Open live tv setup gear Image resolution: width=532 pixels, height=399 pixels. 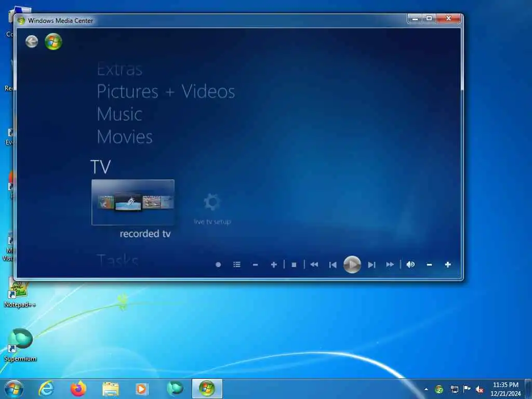212,202
